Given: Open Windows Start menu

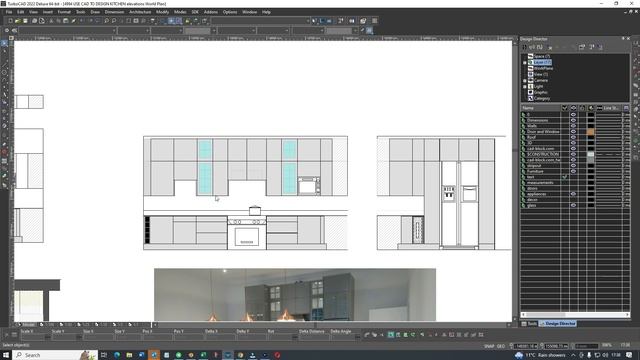Looking at the screenshot, I should [7, 355].
